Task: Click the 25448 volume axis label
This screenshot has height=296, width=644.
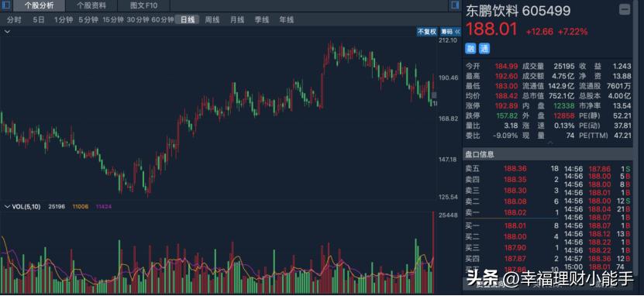Action: (448, 215)
